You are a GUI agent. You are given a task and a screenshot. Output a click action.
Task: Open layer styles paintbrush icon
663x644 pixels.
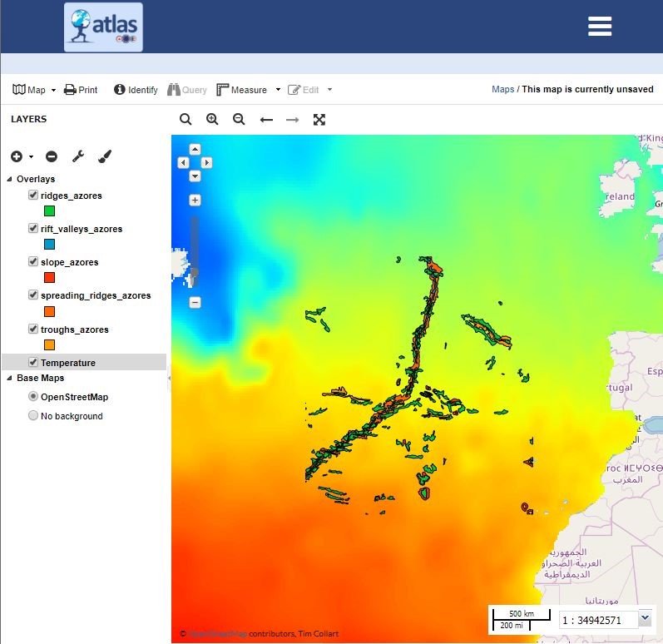pos(105,156)
